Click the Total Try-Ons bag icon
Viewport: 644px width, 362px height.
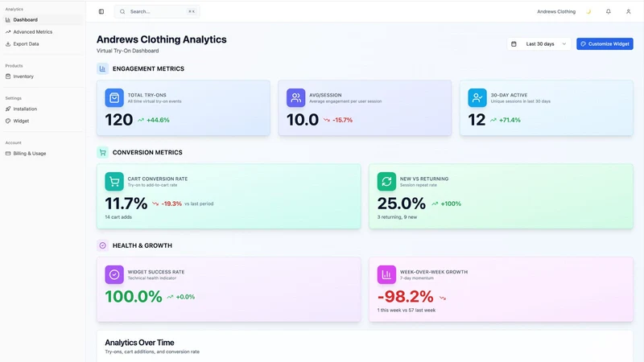click(x=114, y=97)
